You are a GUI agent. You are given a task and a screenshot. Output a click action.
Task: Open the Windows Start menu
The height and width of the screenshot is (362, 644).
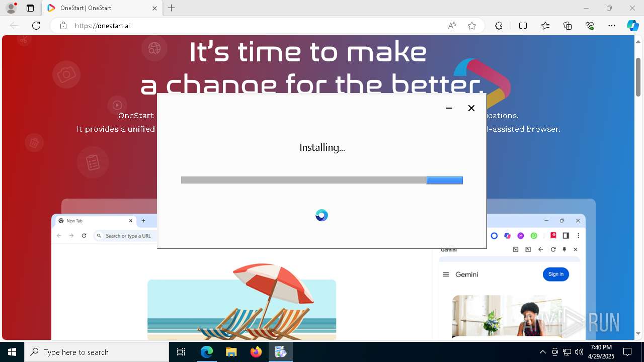coord(12,352)
